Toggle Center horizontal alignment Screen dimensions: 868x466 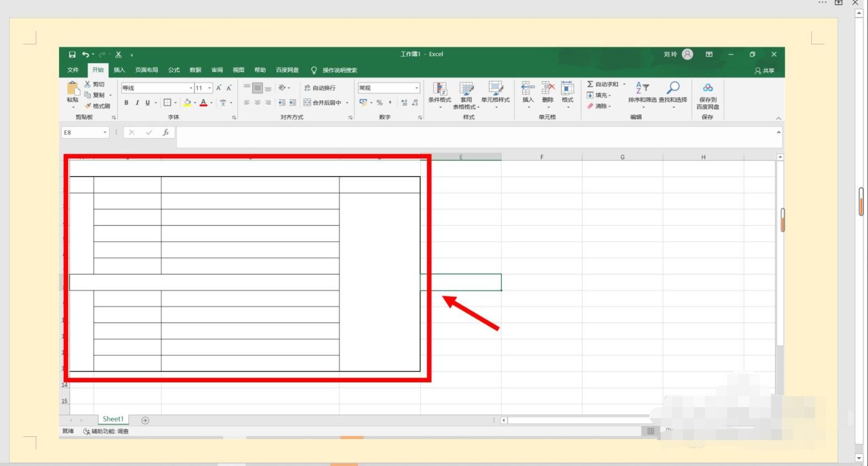click(257, 103)
